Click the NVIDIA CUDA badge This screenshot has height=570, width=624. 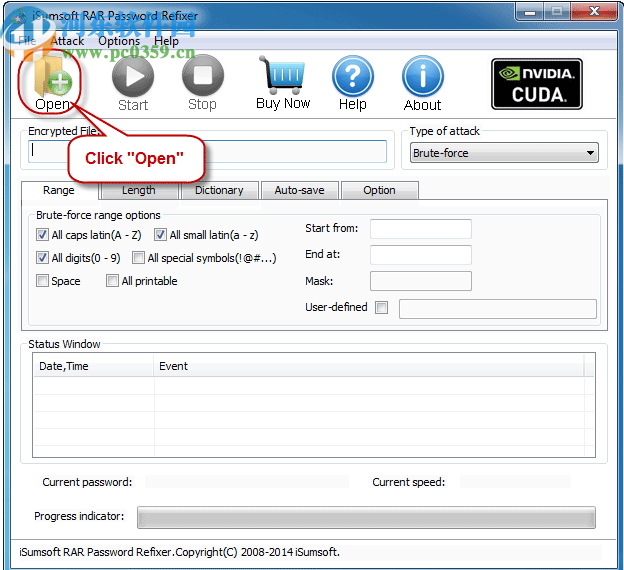pos(537,84)
